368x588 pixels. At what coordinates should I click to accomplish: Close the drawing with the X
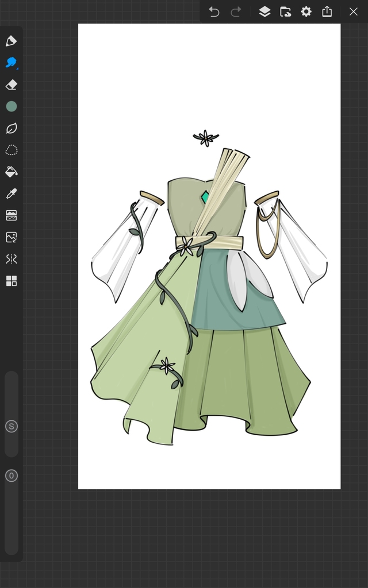(x=354, y=11)
